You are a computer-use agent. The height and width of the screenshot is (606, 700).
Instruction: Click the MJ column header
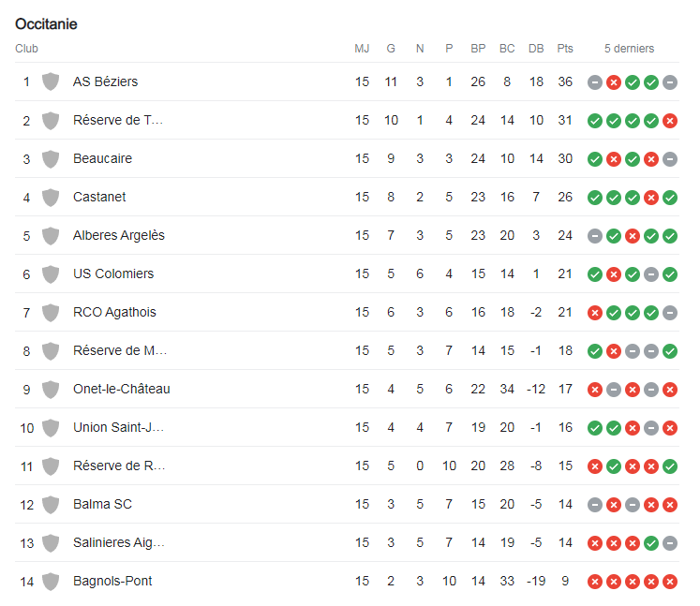pos(362,48)
